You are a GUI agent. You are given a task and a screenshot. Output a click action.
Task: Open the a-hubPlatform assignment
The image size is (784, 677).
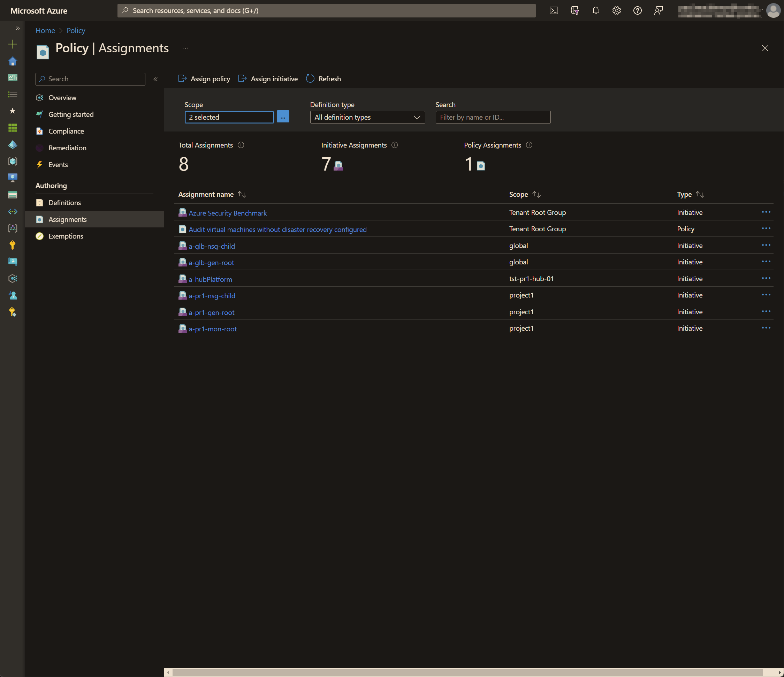tap(210, 279)
